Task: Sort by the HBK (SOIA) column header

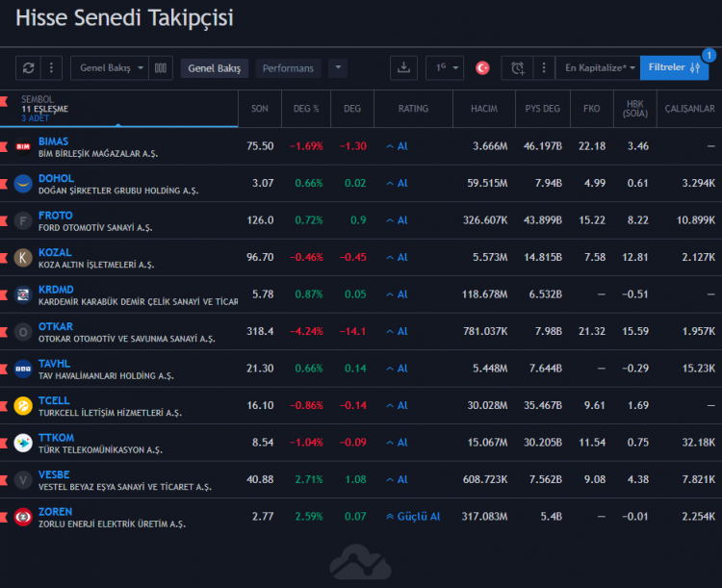Action: tap(635, 109)
